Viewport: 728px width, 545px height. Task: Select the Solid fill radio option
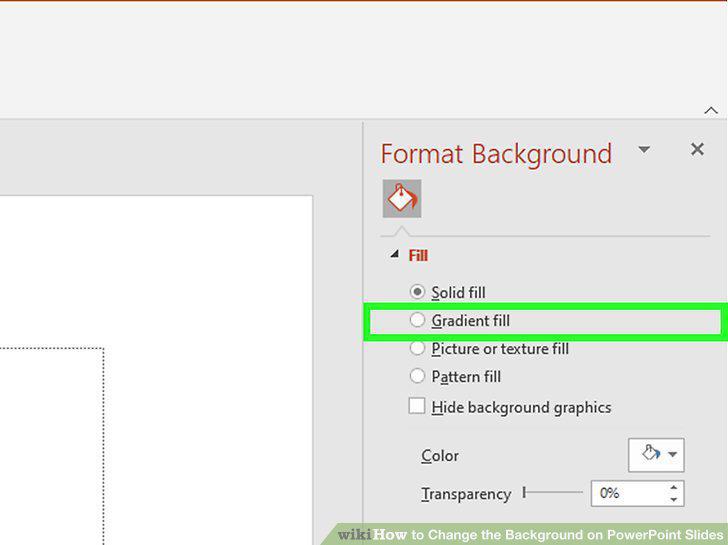(417, 292)
